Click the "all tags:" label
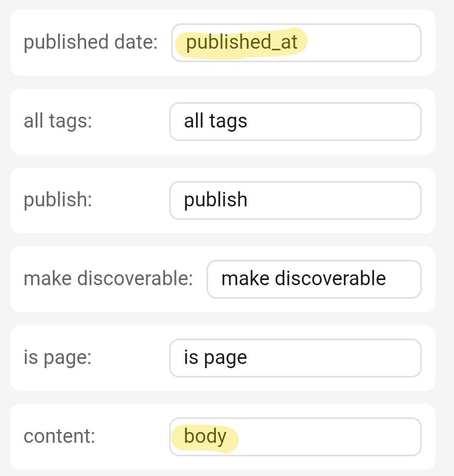 click(58, 121)
